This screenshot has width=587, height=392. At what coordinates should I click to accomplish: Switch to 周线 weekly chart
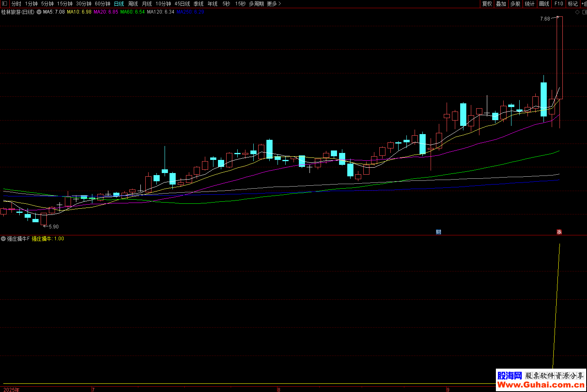pos(133,4)
